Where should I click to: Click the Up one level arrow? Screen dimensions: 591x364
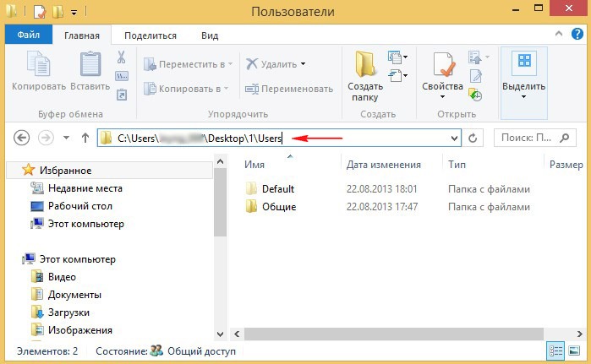pyautogui.click(x=85, y=138)
